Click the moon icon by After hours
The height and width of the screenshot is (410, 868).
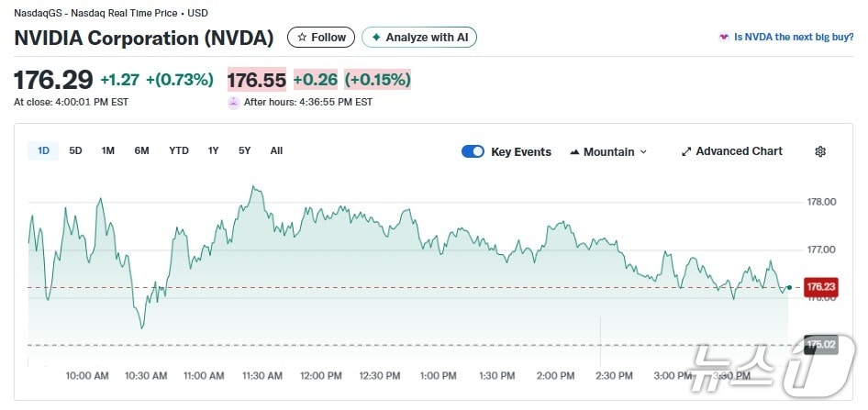[x=234, y=102]
